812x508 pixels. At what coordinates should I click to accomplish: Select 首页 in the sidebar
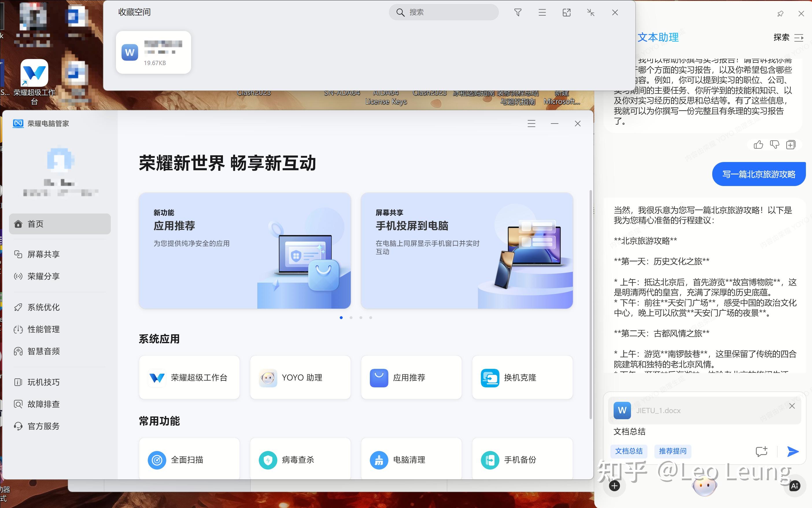point(60,224)
